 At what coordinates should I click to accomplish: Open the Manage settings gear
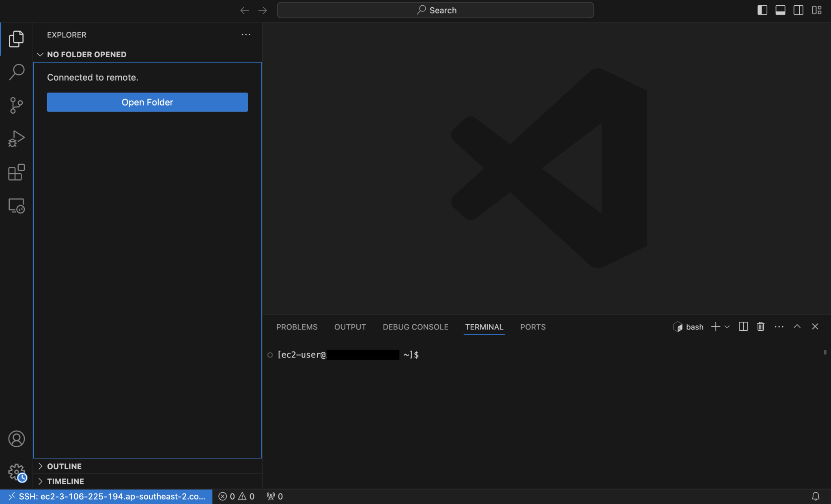click(x=16, y=472)
